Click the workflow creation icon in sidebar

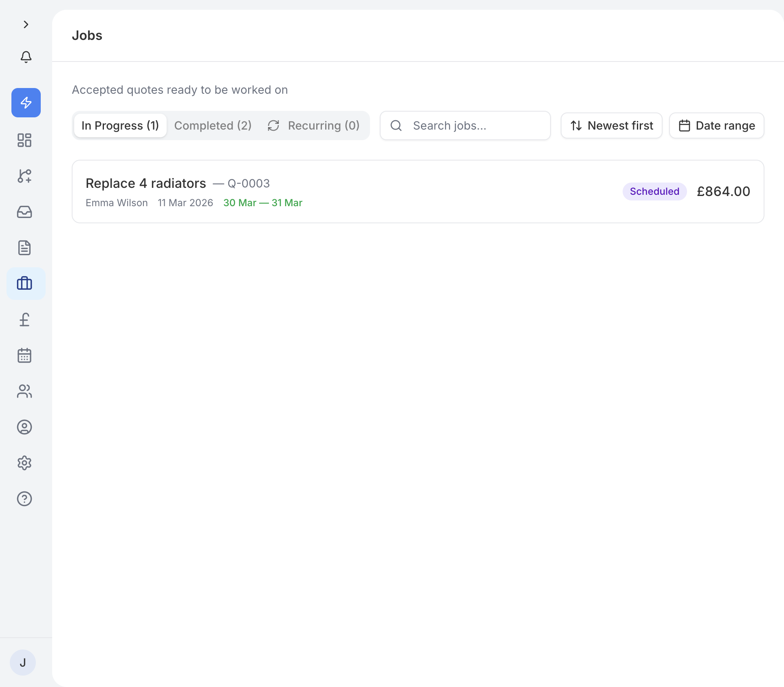point(24,176)
